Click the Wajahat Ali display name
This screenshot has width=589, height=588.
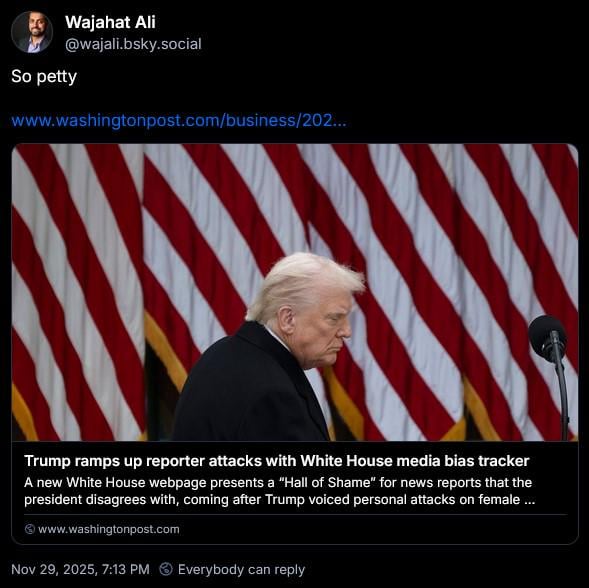pos(110,22)
